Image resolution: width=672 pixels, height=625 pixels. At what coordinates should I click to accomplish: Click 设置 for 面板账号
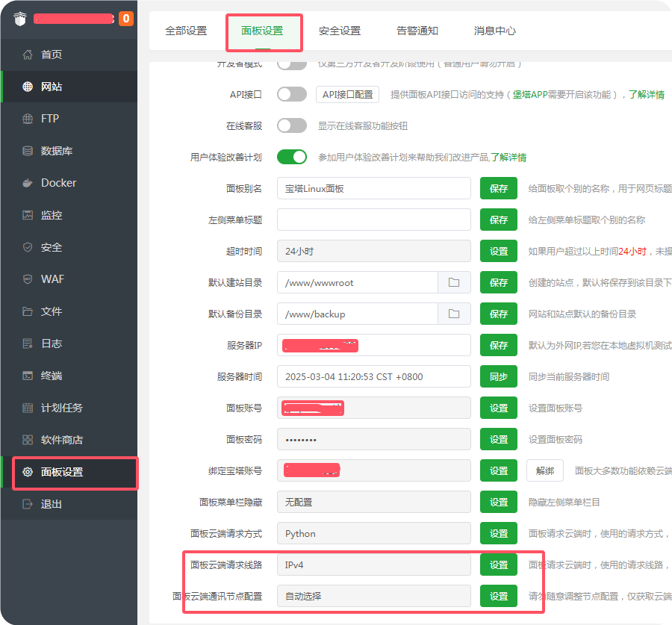click(499, 408)
